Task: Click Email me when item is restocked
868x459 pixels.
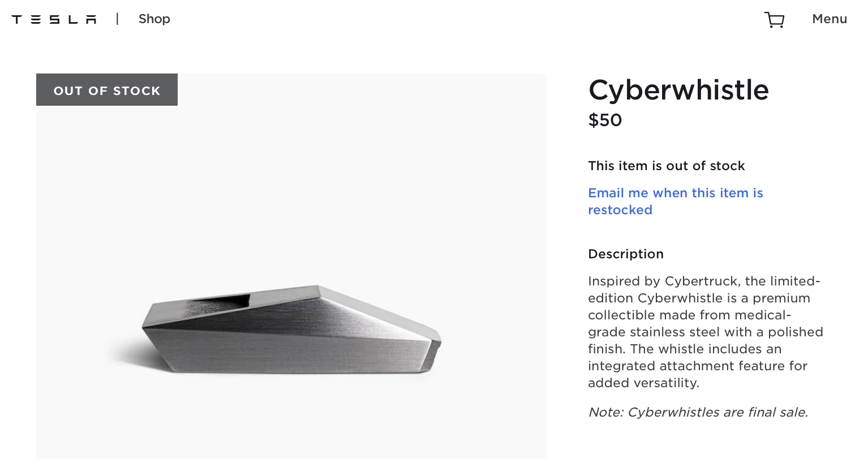Action: pos(675,193)
